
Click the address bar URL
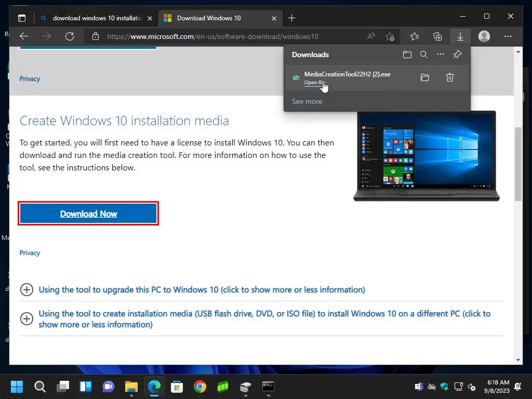(212, 36)
